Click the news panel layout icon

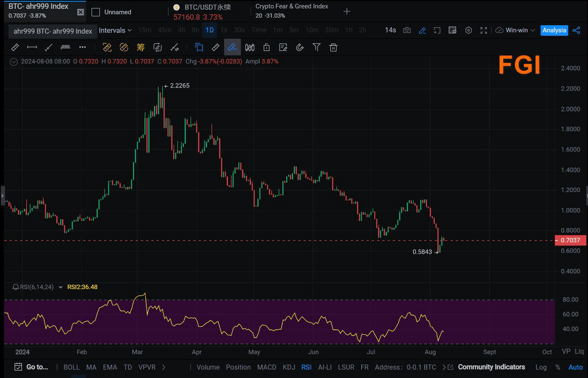coord(452,30)
